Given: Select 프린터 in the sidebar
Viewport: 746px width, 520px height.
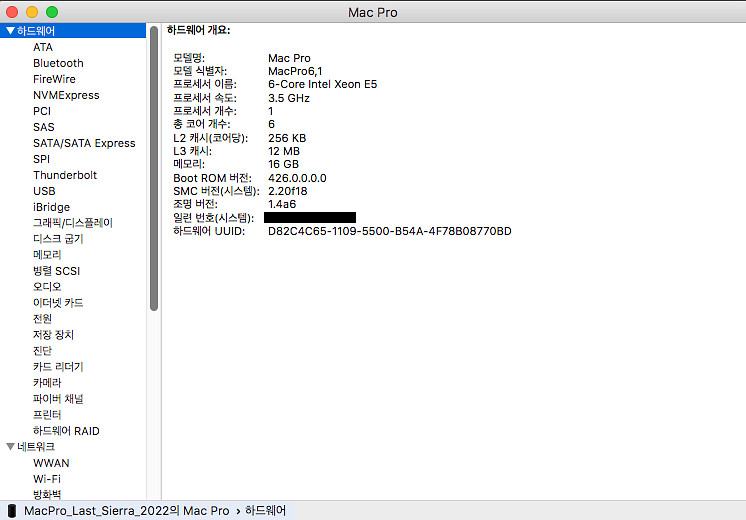Looking at the screenshot, I should [47, 415].
